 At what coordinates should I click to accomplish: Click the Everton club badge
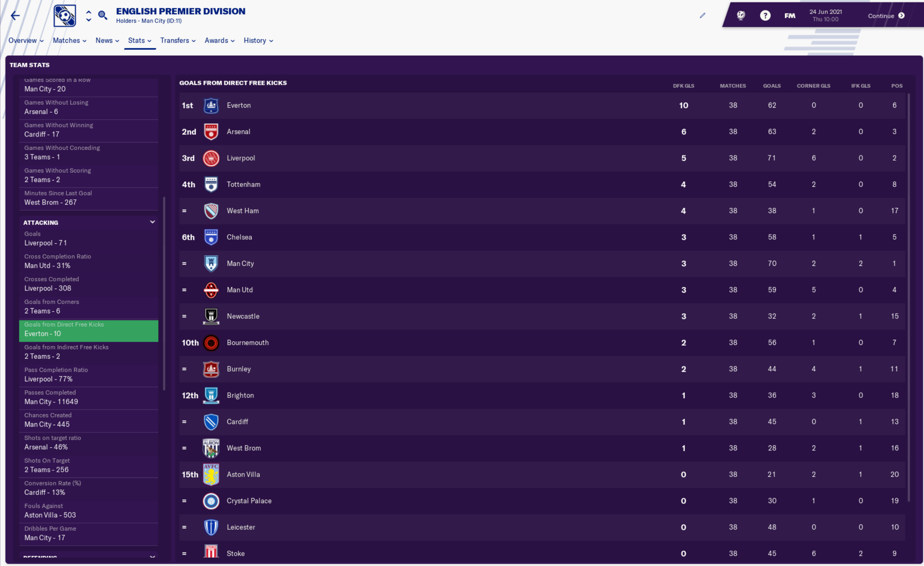[211, 106]
